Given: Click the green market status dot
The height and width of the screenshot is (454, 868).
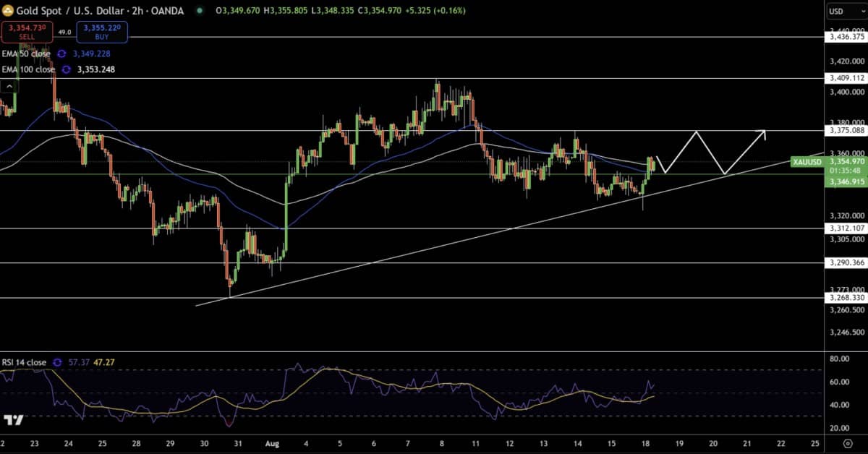Looking at the screenshot, I should (200, 11).
